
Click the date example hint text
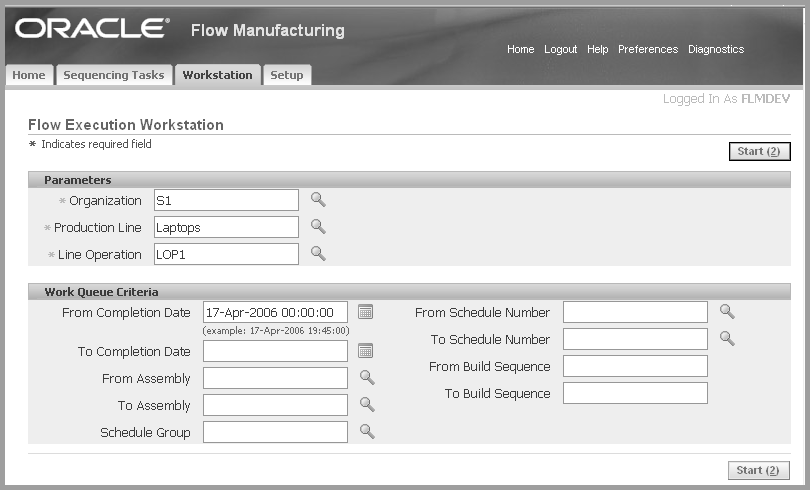(x=276, y=330)
